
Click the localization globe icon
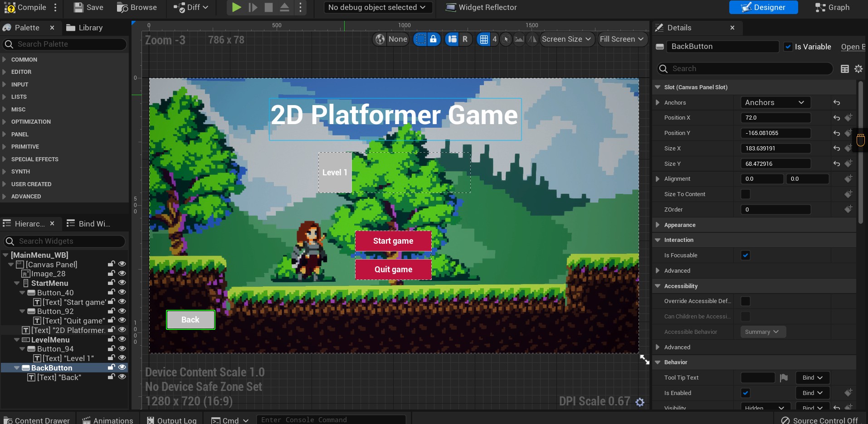(x=380, y=39)
